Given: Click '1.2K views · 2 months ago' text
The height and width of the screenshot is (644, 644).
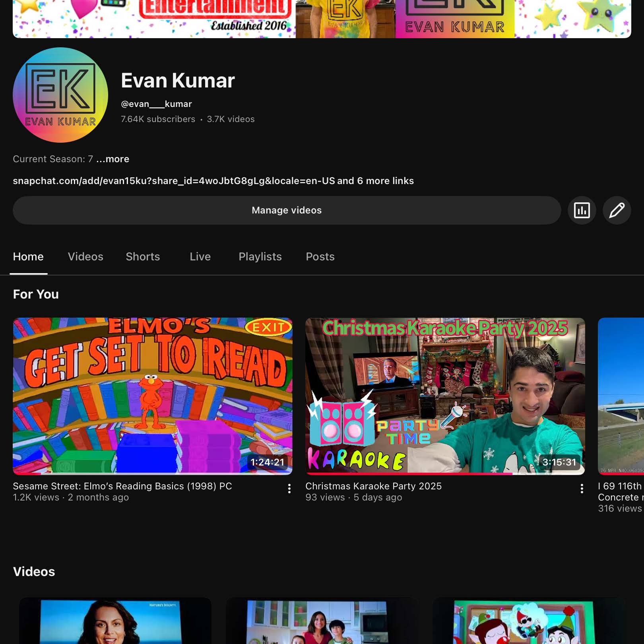Looking at the screenshot, I should [x=71, y=497].
